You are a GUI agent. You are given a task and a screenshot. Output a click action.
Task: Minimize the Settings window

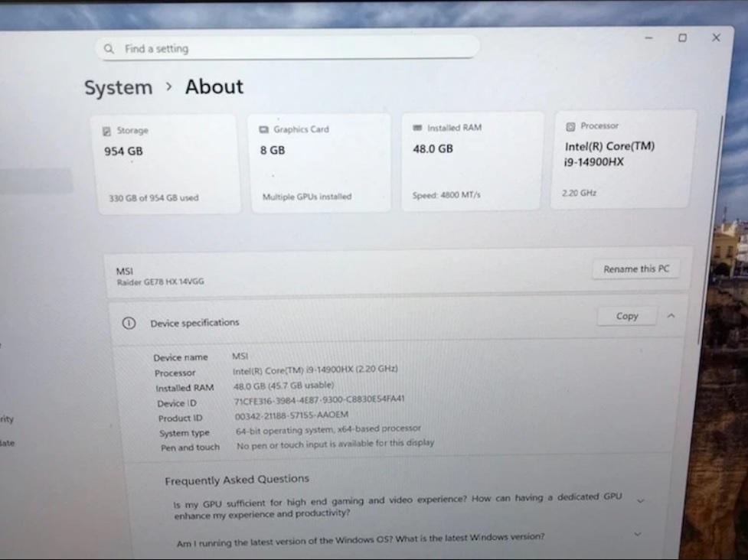(x=648, y=37)
